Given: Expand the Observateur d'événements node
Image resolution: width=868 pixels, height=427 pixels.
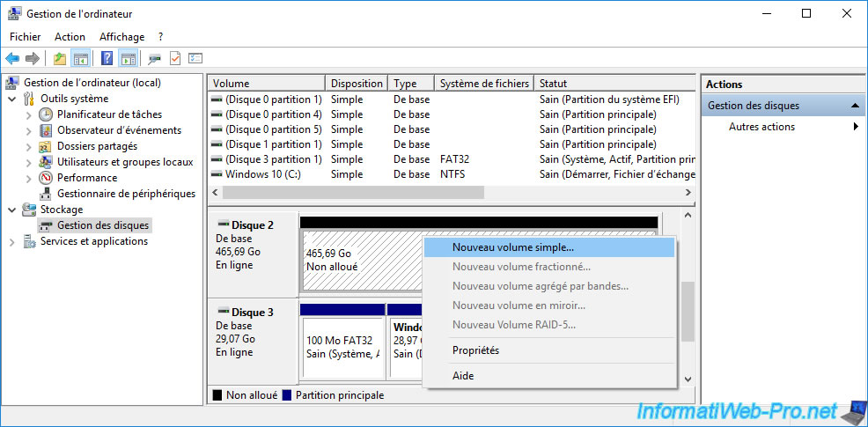Looking at the screenshot, I should 29,130.
